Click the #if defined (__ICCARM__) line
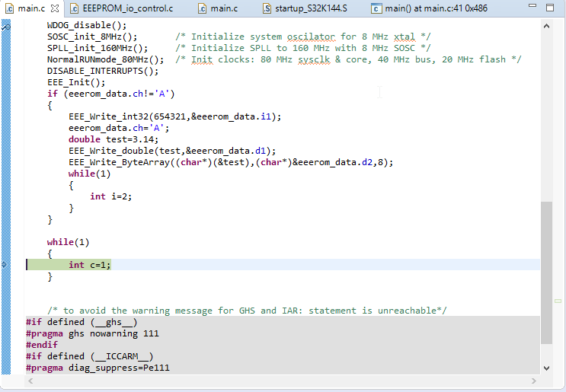The height and width of the screenshot is (392, 566). tap(90, 356)
